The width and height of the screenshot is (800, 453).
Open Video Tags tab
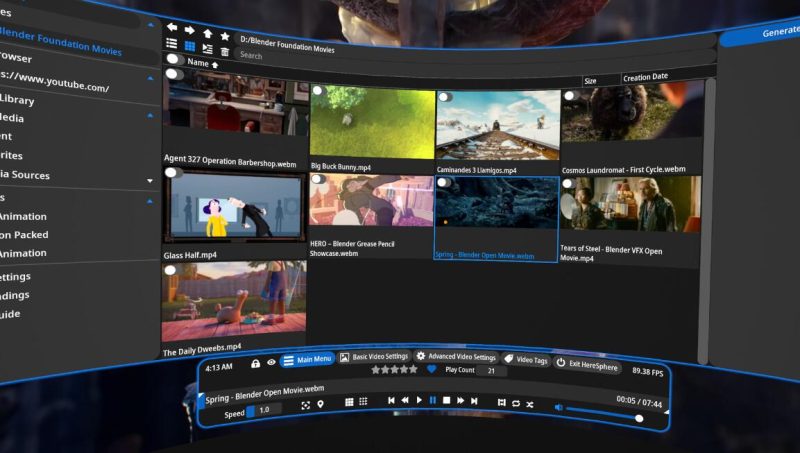[x=526, y=359]
